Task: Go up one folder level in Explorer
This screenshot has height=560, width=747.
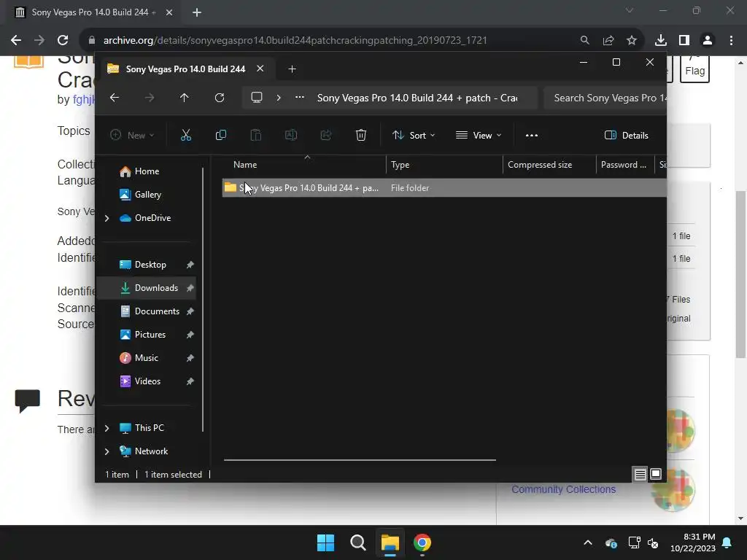Action: (x=185, y=98)
